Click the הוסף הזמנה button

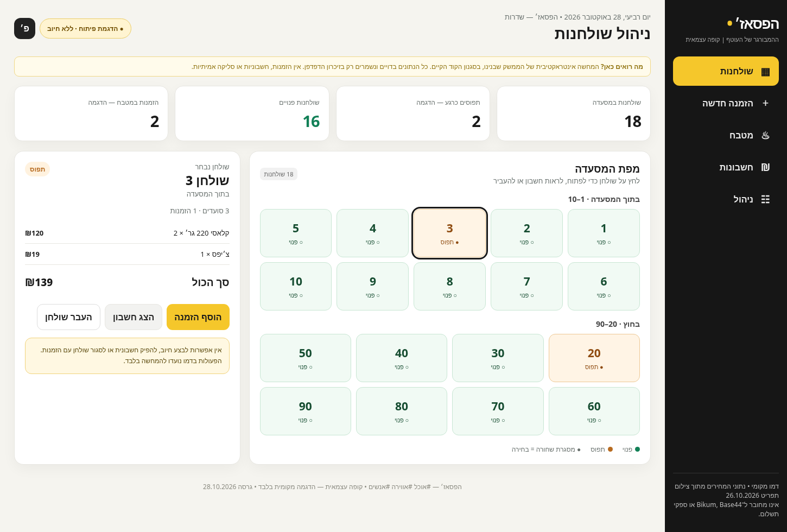pos(198,317)
